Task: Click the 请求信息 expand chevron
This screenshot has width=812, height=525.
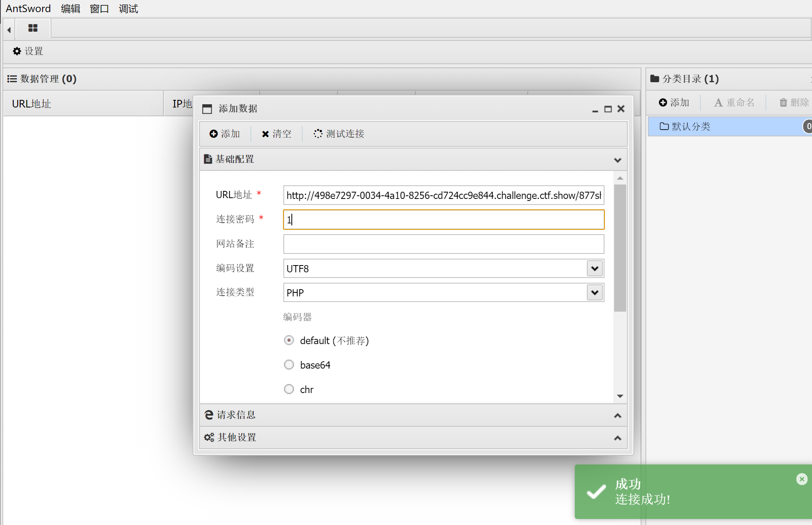Action: (x=618, y=416)
